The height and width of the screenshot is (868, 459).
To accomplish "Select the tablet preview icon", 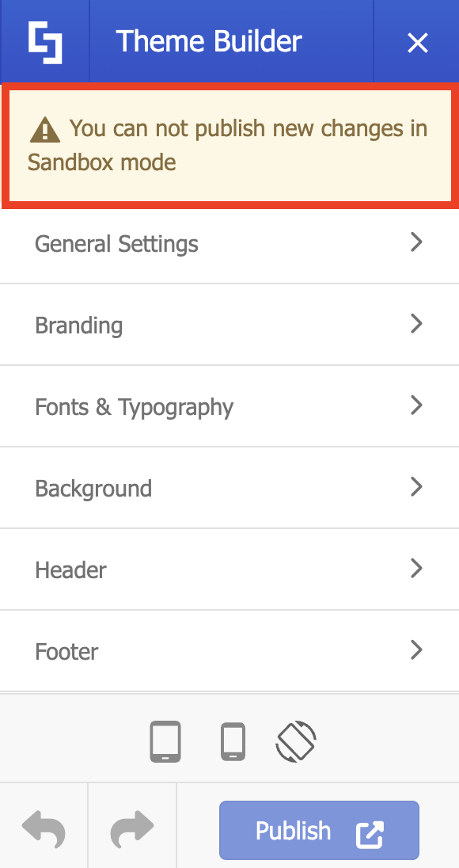I will [167, 741].
